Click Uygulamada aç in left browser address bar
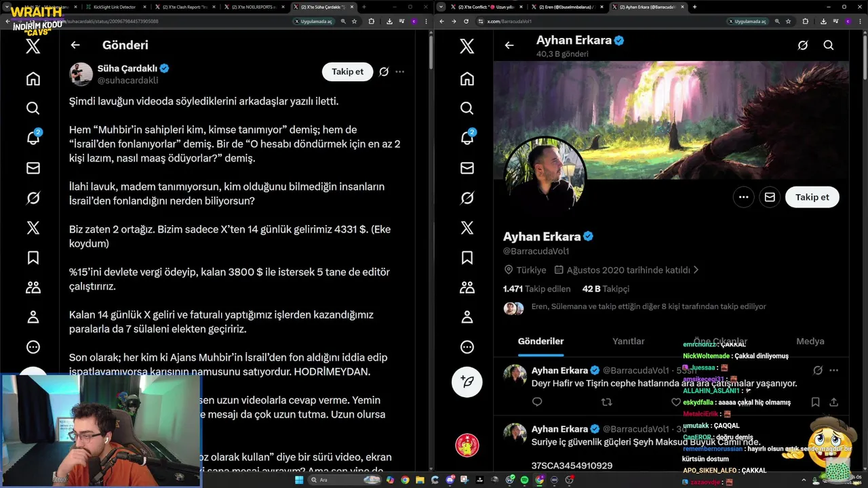868x488 pixels. pos(313,21)
